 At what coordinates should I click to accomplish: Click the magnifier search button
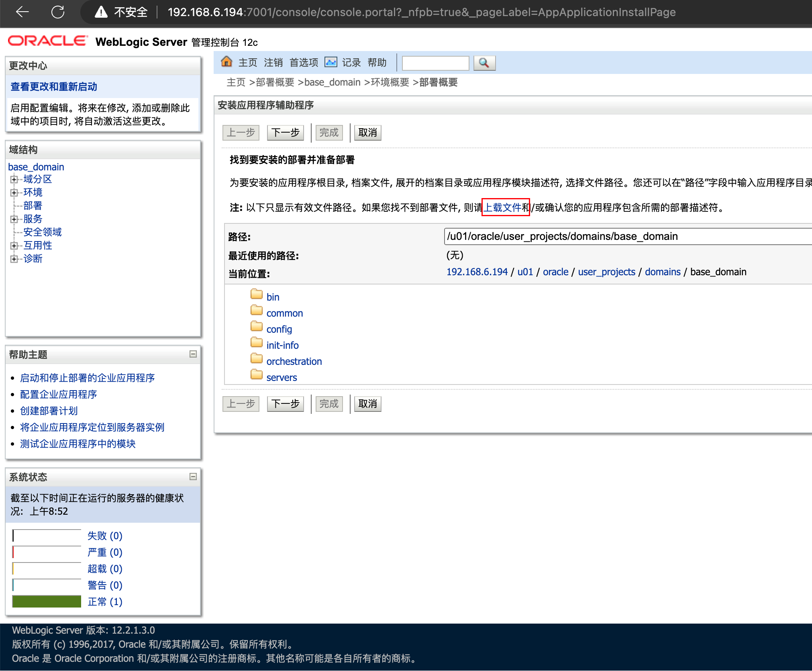pyautogui.click(x=484, y=63)
